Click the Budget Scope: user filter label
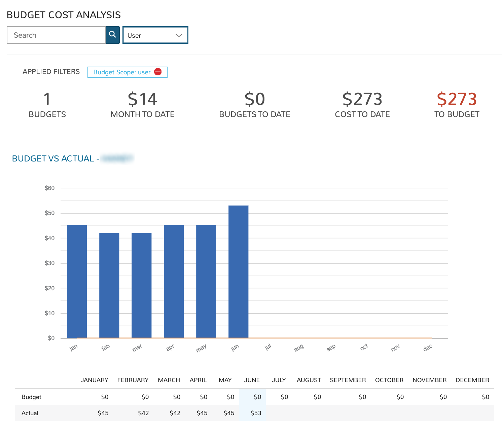Viewport: 504px width, 434px height. coord(122,72)
